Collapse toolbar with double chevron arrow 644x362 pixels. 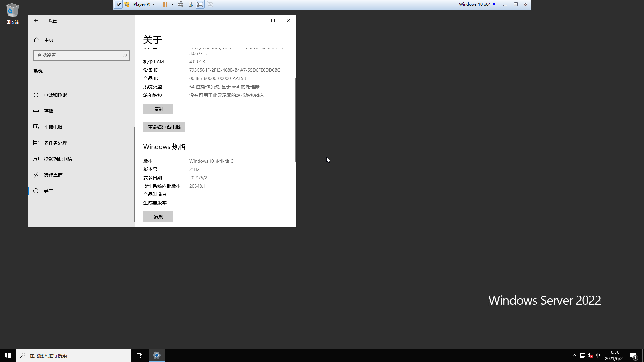pyautogui.click(x=494, y=4)
